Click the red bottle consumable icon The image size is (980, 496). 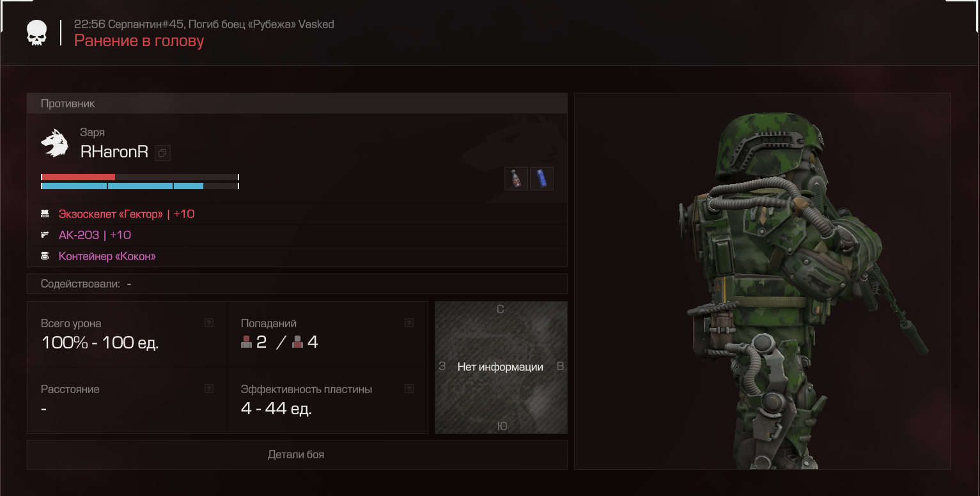tap(516, 179)
